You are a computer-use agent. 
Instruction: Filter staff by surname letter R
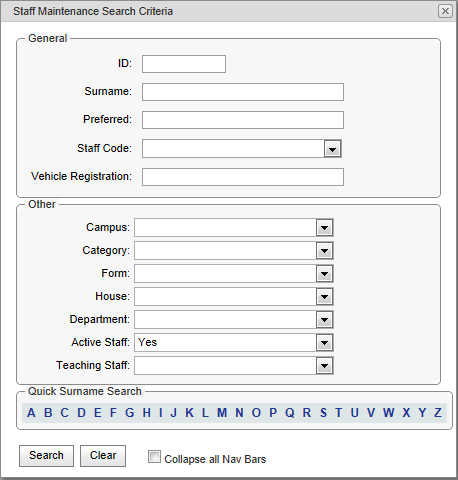(307, 413)
